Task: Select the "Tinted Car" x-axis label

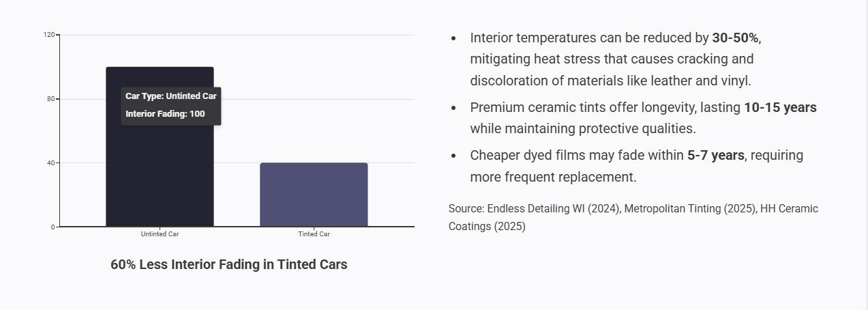Action: coord(314,234)
